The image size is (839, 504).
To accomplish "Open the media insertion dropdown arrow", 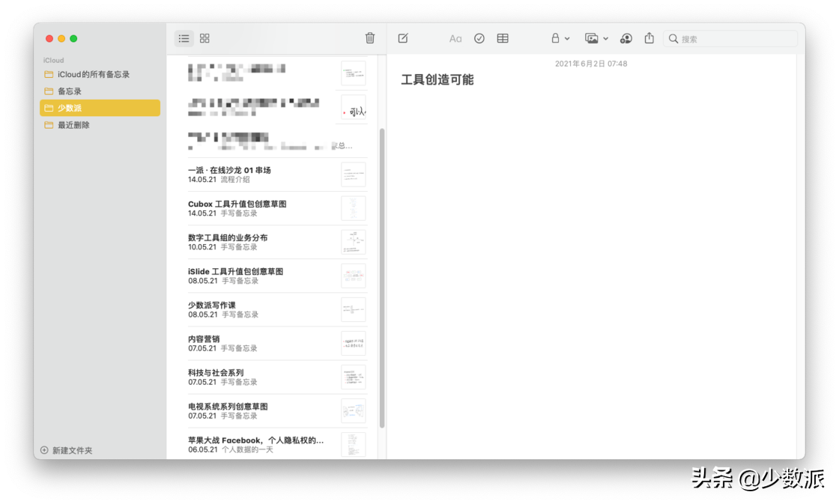I will [x=605, y=39].
